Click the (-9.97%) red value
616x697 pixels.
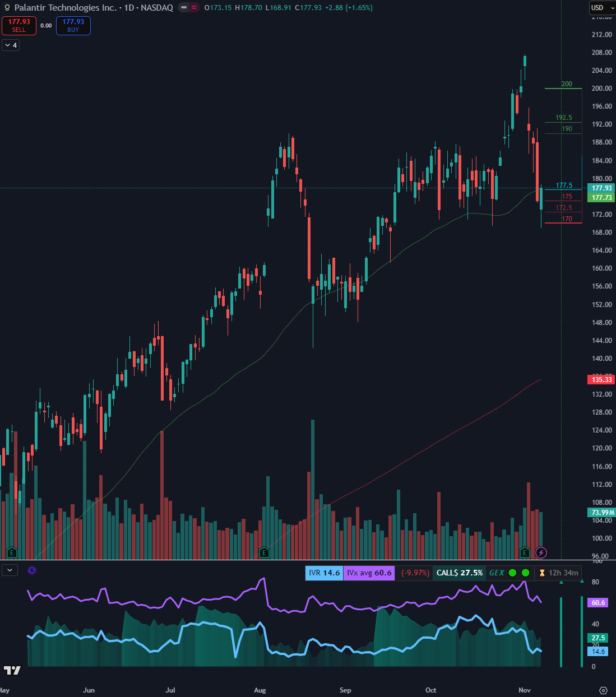coord(415,573)
